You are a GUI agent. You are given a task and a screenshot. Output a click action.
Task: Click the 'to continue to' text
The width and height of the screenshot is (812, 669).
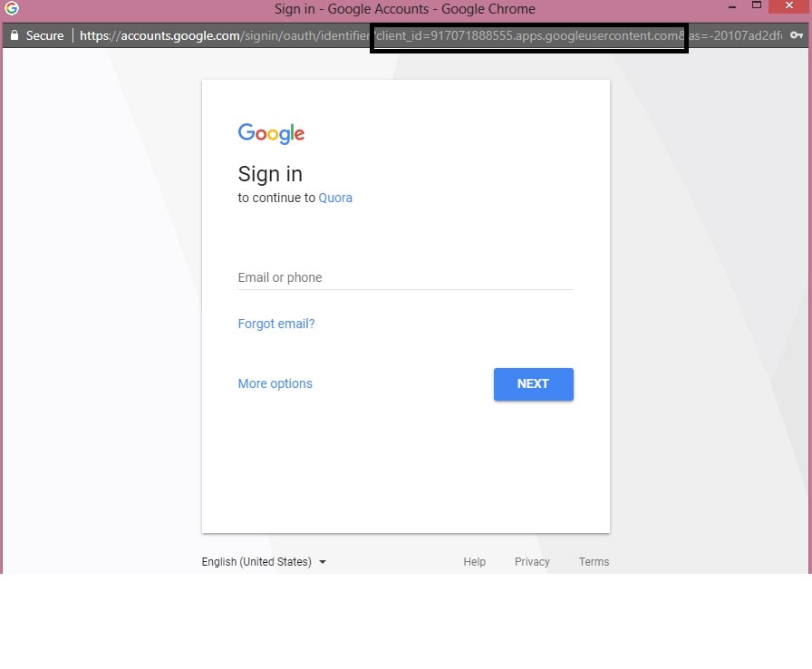276,198
